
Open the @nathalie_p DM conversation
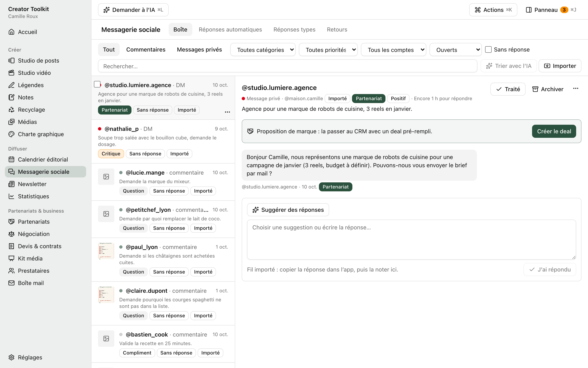[163, 141]
